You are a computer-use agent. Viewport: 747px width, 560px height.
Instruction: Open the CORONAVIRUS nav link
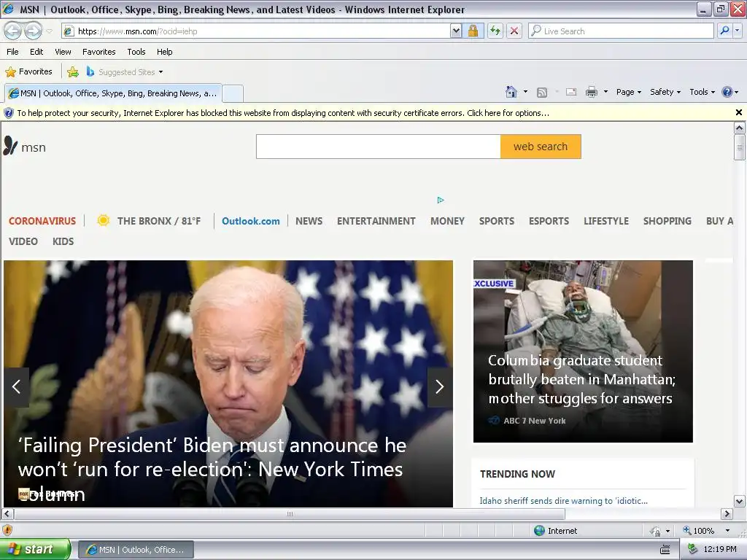(42, 221)
